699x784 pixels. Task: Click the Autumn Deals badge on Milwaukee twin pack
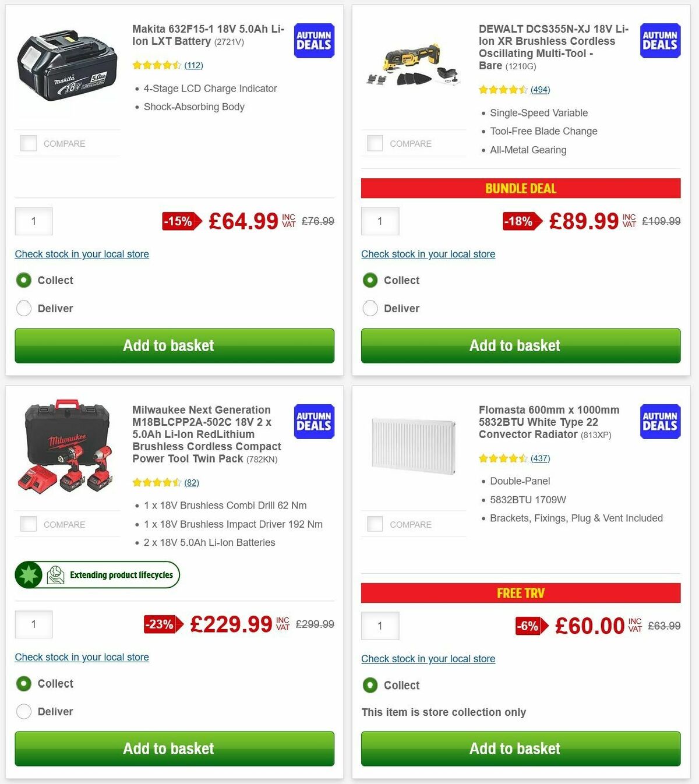tap(313, 421)
